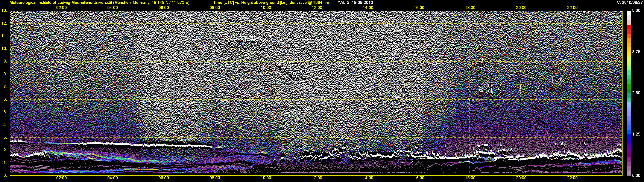Click the 1.25 color scale value
The width and height of the screenshot is (644, 182).
636,134
